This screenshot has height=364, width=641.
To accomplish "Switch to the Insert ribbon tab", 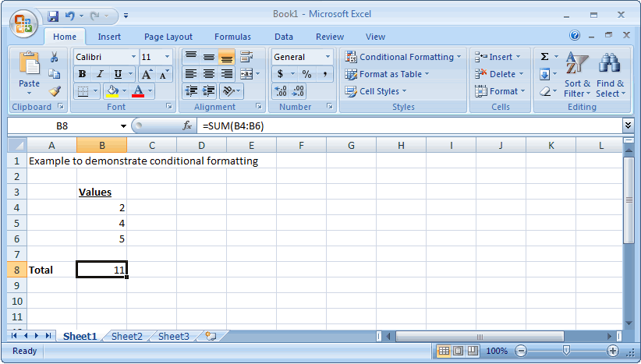I will (x=109, y=37).
